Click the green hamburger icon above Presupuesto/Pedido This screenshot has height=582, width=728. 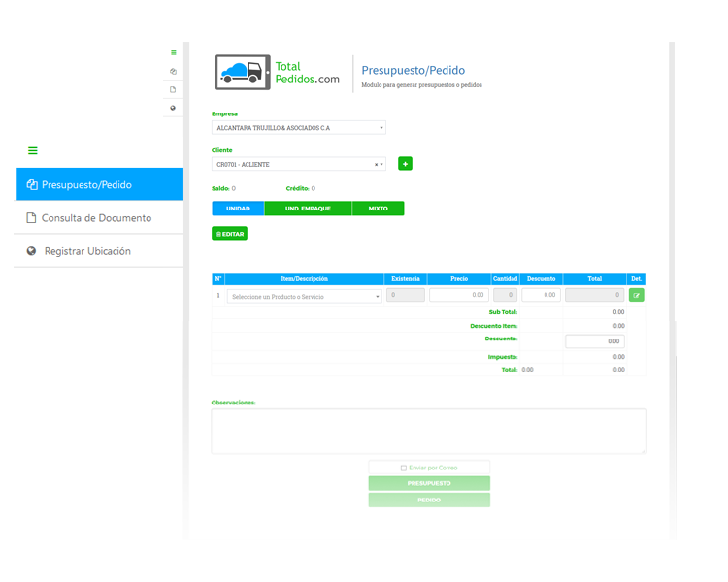coord(32,150)
